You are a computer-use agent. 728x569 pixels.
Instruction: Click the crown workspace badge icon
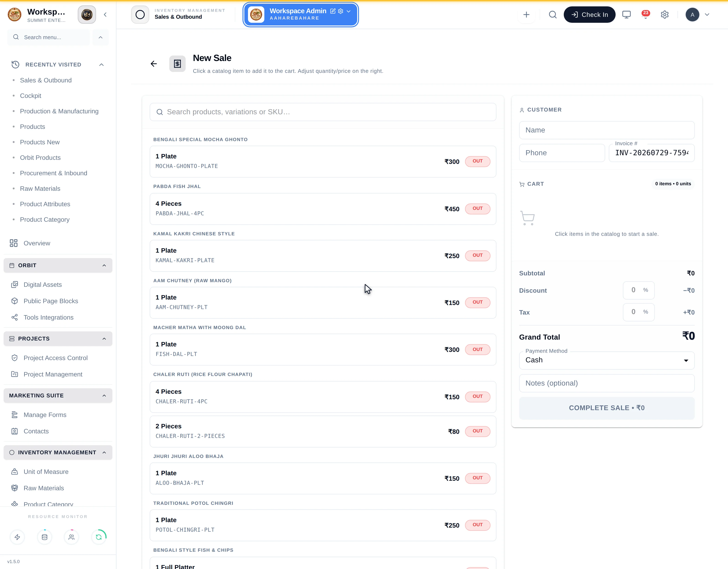tap(87, 15)
